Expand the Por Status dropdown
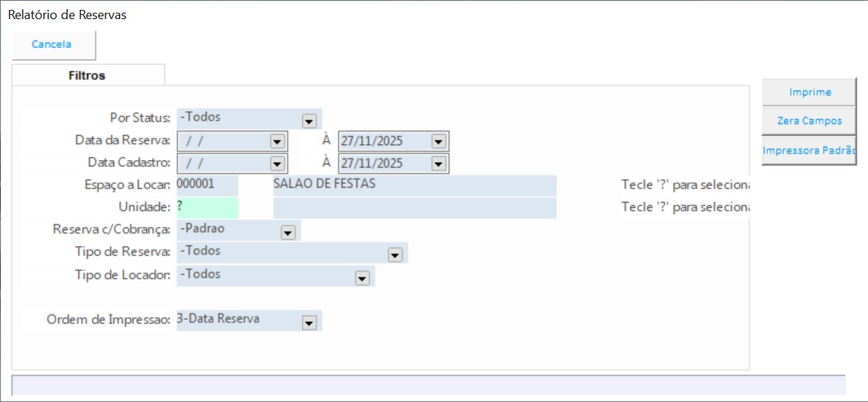This screenshot has height=402, width=868. click(308, 121)
